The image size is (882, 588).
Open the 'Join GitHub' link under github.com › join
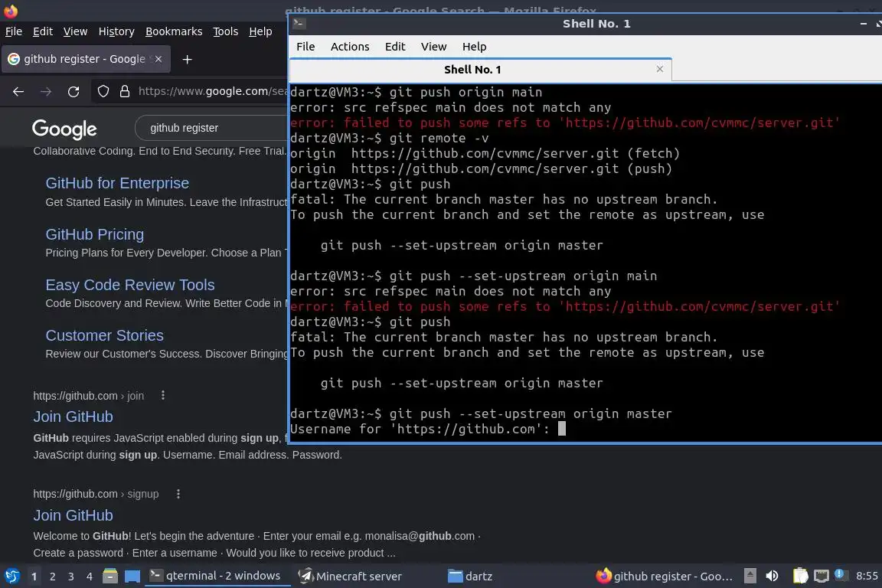[73, 417]
